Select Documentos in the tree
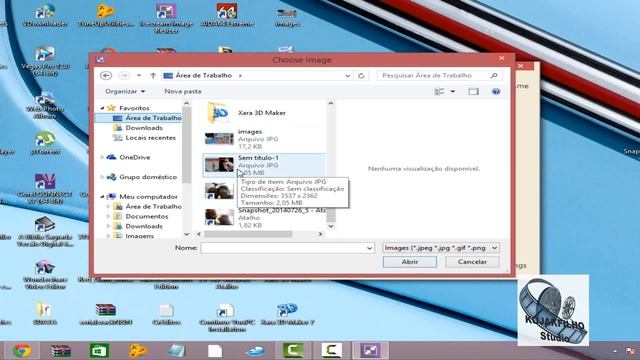Image resolution: width=640 pixels, height=360 pixels. [x=147, y=216]
